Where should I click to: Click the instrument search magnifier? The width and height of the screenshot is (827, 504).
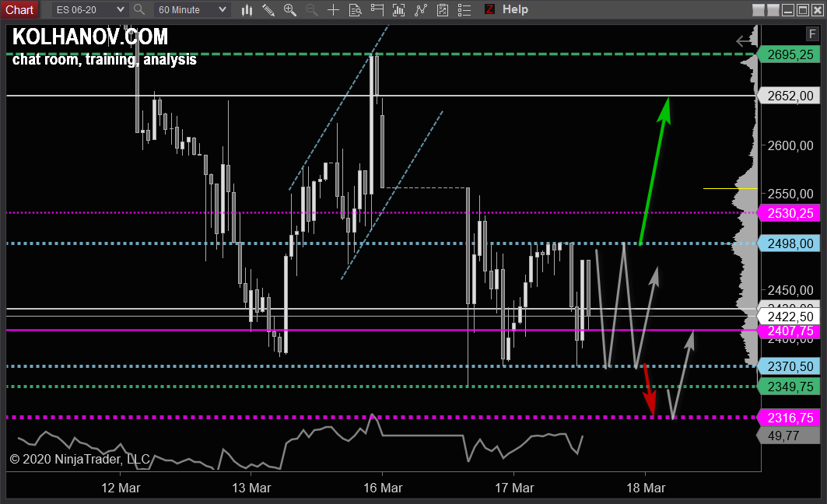click(139, 9)
